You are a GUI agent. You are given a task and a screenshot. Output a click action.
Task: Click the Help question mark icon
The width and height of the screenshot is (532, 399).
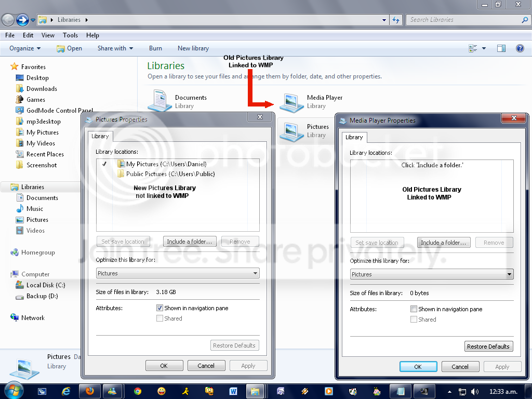click(520, 48)
